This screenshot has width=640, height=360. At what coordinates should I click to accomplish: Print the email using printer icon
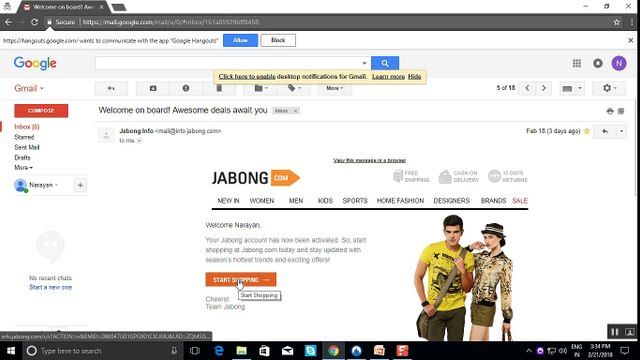(x=610, y=111)
